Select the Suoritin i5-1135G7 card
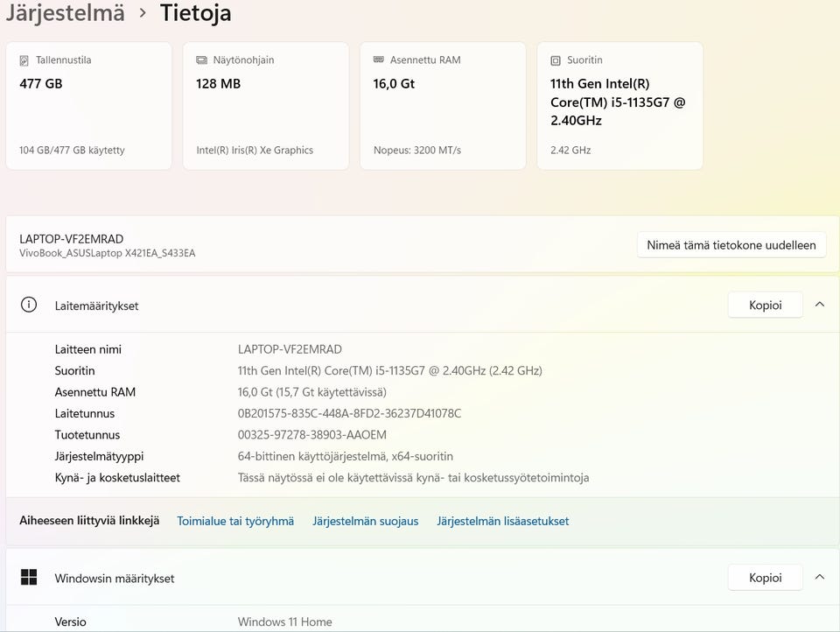840x632 pixels. point(619,106)
